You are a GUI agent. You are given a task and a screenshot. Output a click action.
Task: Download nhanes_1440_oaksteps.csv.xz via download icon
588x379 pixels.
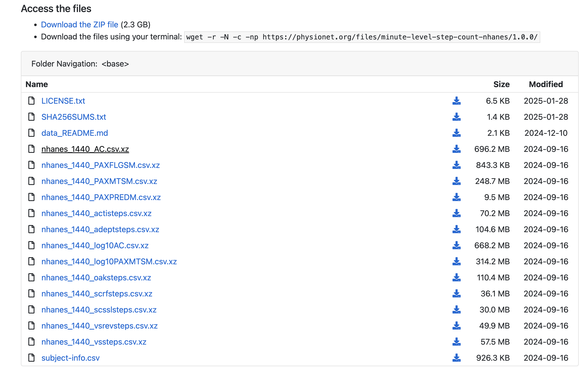click(x=456, y=278)
